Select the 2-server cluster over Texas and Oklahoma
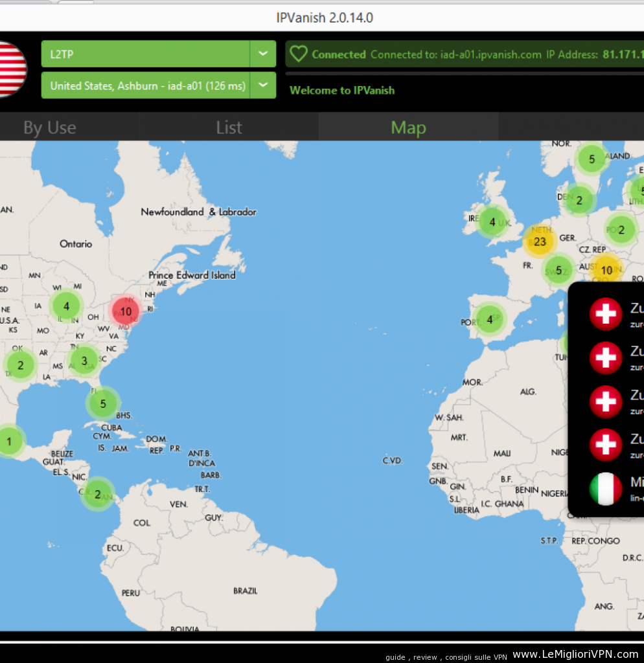The width and height of the screenshot is (644, 663). tap(20, 365)
